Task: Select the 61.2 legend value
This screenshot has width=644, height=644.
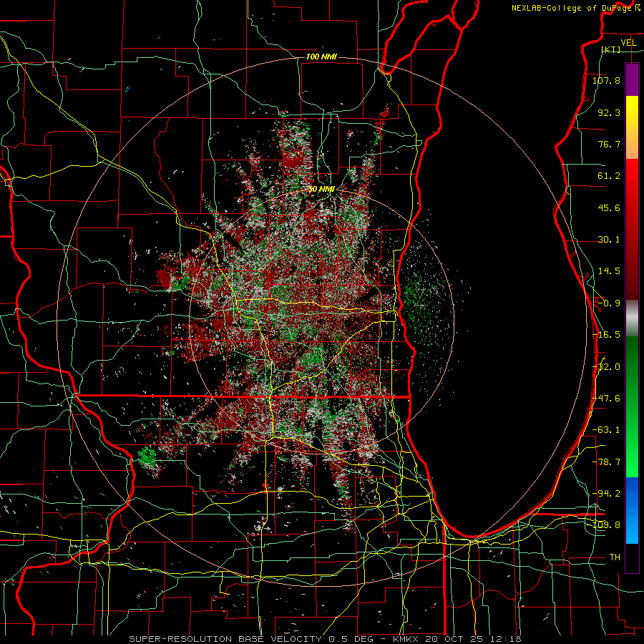Action: click(609, 176)
